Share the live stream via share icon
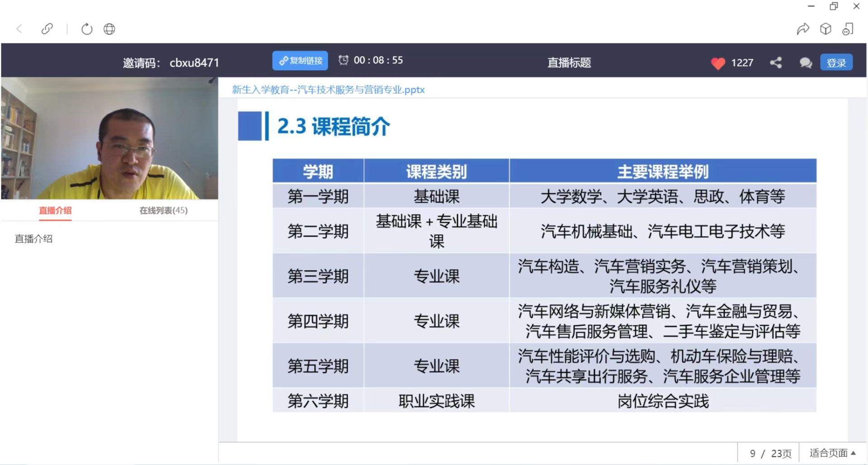 click(776, 62)
